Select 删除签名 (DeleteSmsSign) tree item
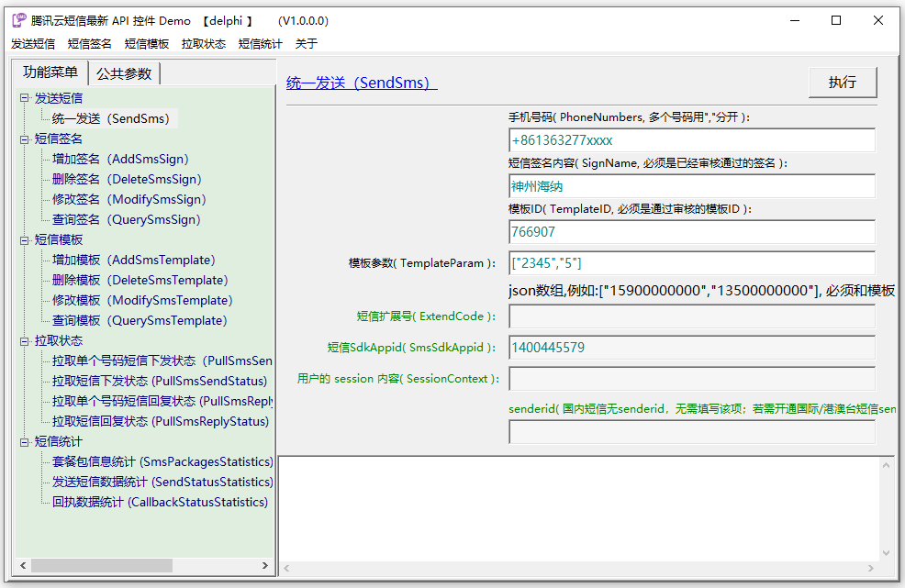The height and width of the screenshot is (588, 905). [x=127, y=180]
